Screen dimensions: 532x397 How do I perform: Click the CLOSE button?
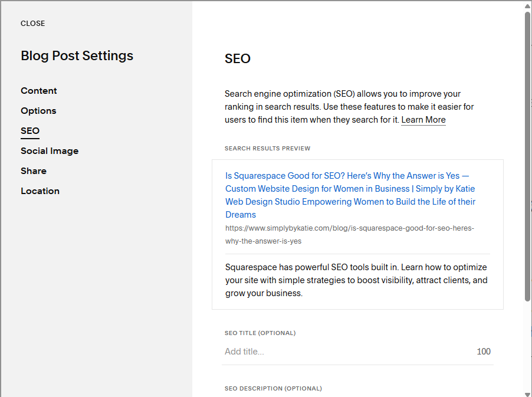[33, 24]
